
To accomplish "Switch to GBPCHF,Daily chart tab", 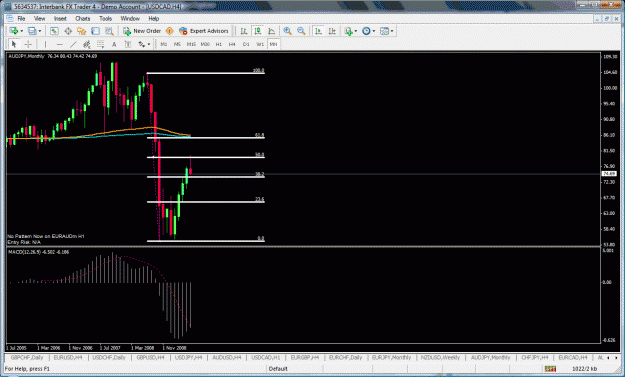I will click(x=27, y=357).
